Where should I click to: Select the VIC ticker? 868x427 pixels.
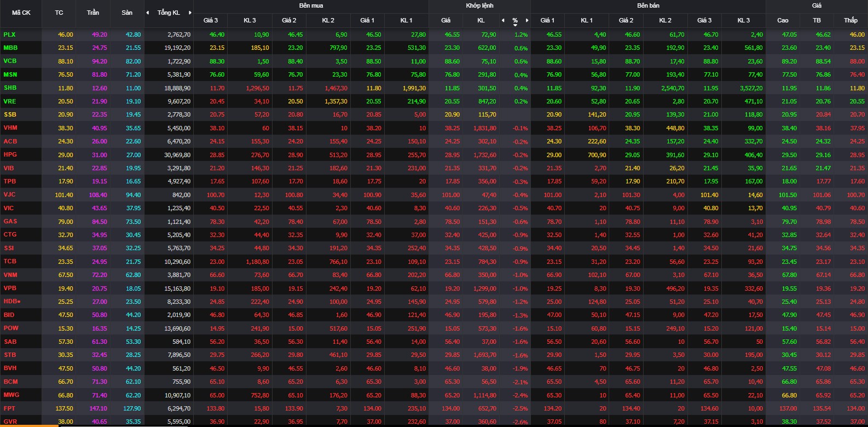(x=9, y=208)
